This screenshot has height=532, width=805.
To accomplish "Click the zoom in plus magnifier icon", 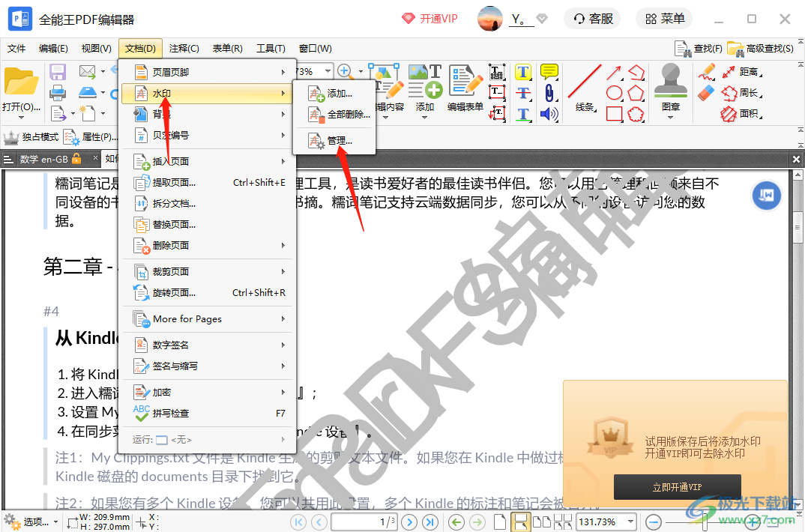I will 345,71.
